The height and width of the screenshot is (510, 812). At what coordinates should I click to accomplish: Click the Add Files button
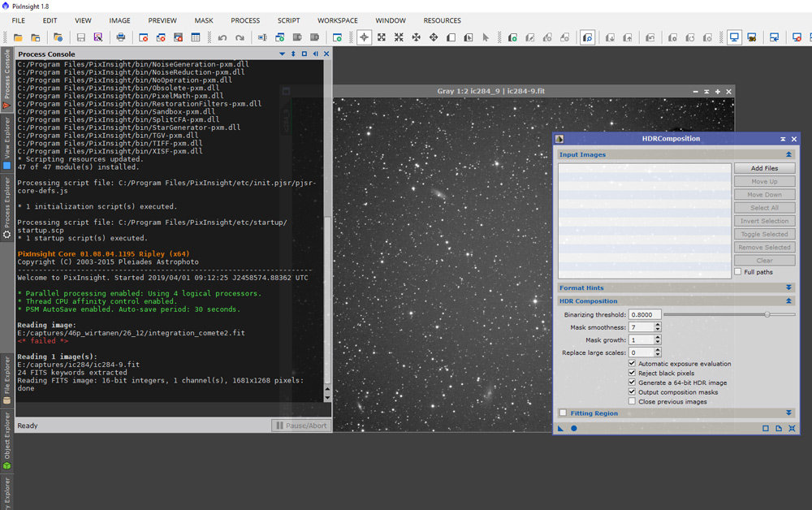(764, 168)
